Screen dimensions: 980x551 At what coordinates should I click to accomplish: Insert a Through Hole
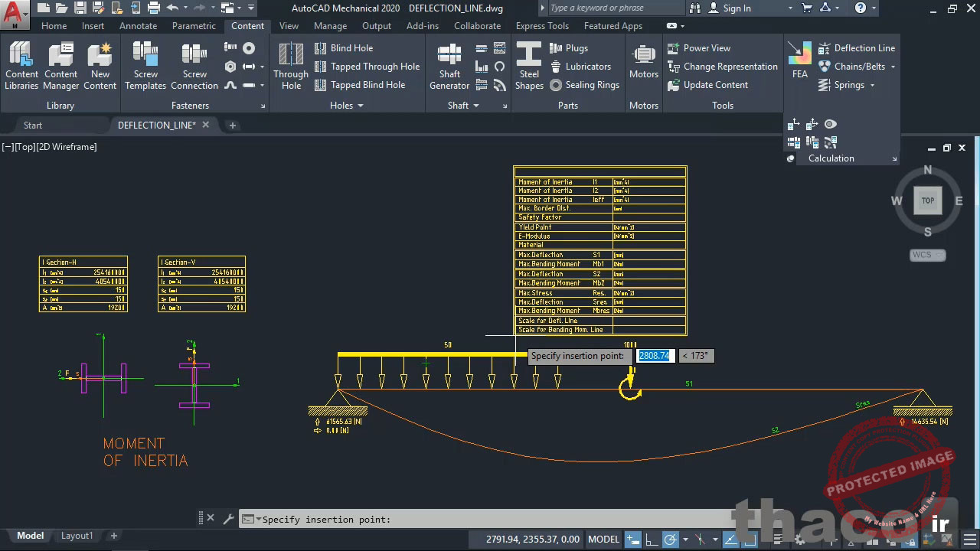coord(291,66)
